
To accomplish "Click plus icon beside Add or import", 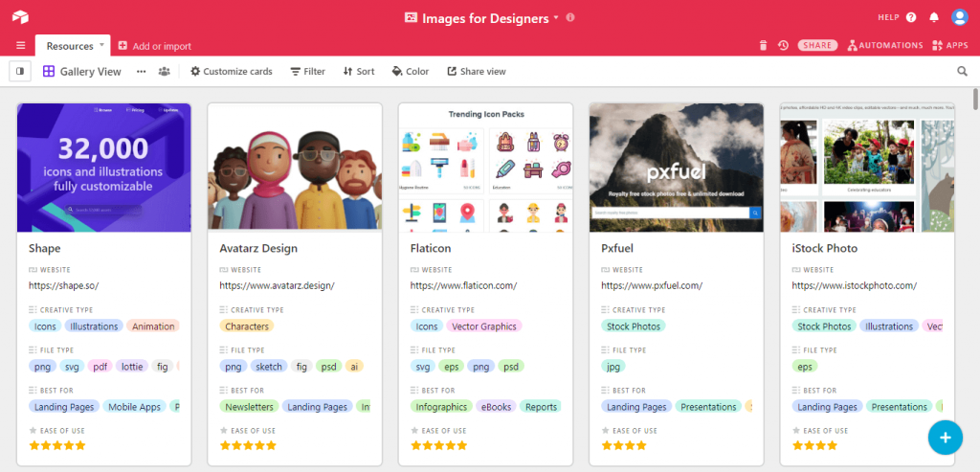I will (x=122, y=46).
